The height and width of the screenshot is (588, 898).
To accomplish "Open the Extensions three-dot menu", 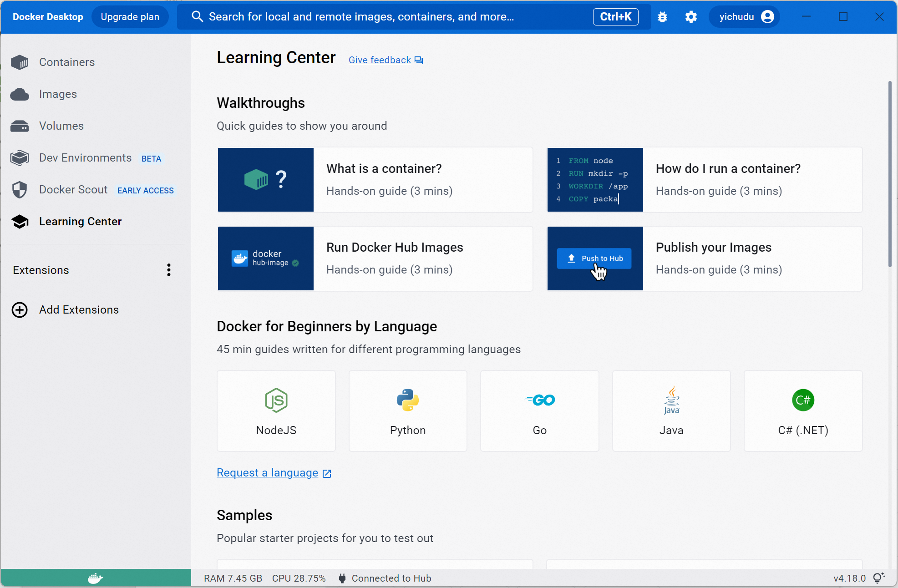I will point(169,270).
